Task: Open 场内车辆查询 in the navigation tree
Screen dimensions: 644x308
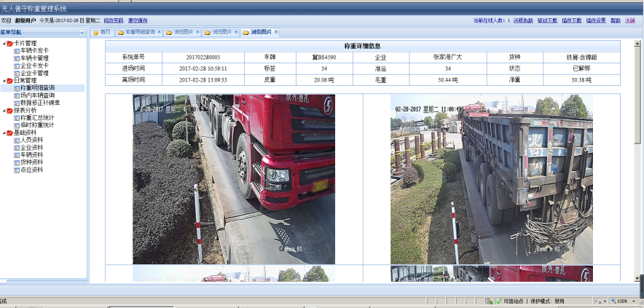Action: (x=37, y=95)
